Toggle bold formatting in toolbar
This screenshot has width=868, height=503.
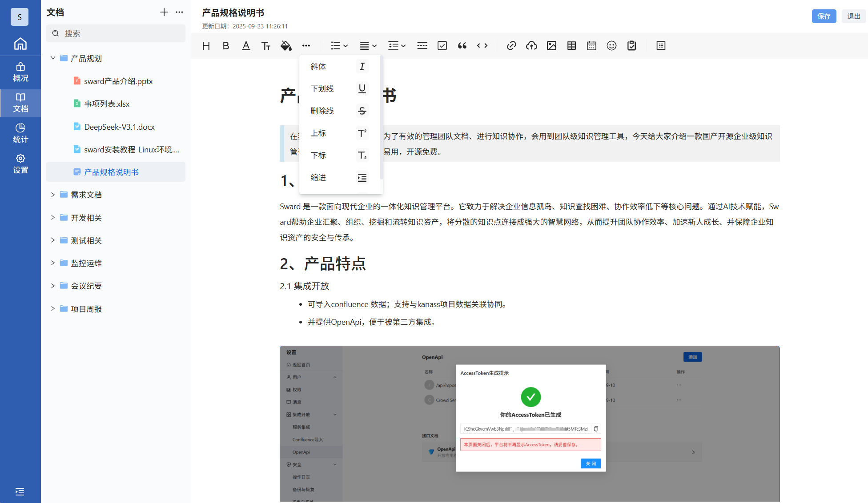coord(226,46)
